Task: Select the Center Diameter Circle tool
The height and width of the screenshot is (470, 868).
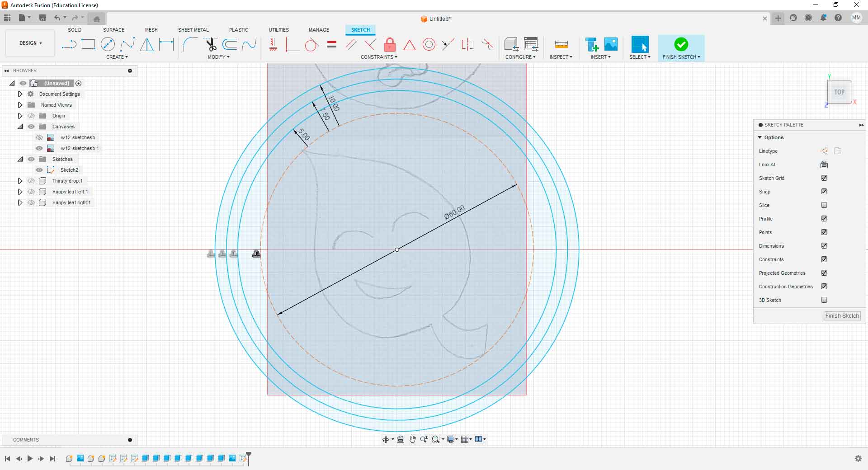Action: click(108, 44)
